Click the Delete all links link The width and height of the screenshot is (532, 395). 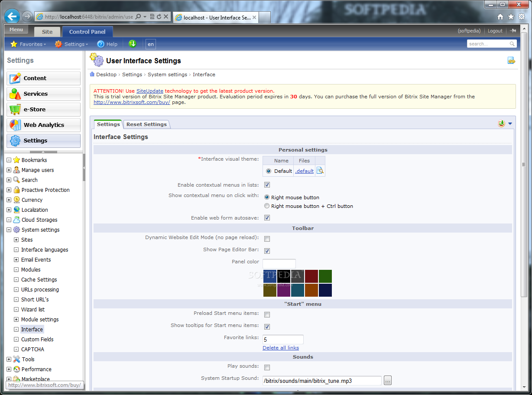(281, 348)
